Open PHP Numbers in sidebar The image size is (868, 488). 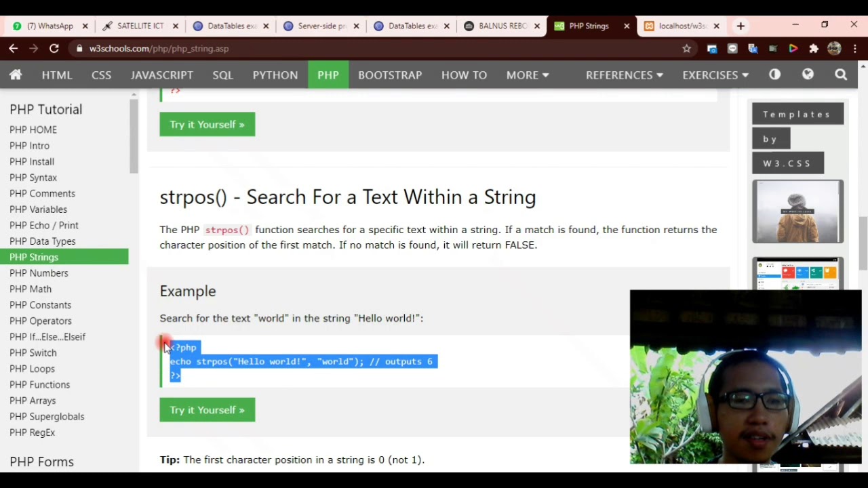[39, 273]
